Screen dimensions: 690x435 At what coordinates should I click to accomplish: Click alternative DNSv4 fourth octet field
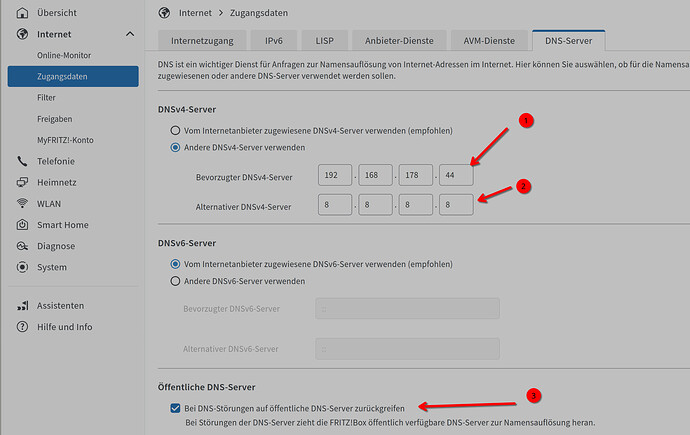click(x=456, y=205)
